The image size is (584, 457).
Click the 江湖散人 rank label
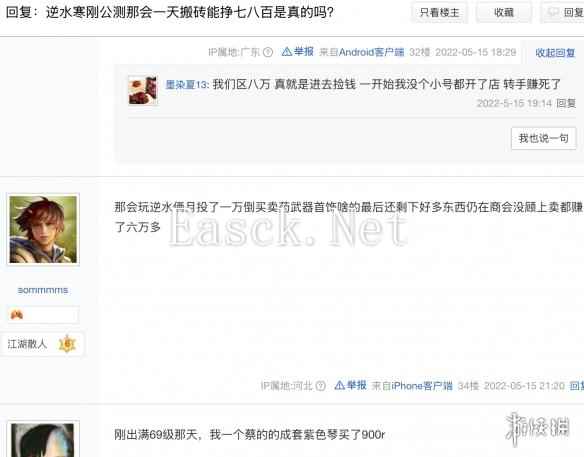[x=28, y=344]
